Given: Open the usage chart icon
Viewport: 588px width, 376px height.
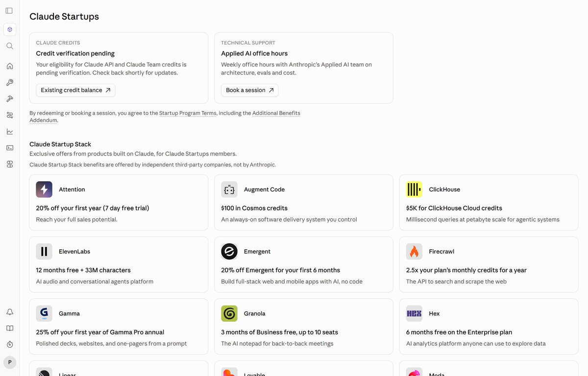Looking at the screenshot, I should 10,131.
